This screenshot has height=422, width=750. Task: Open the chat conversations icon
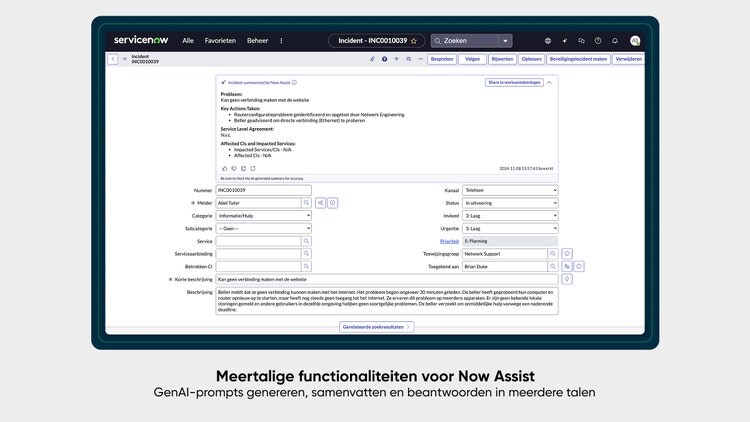581,41
